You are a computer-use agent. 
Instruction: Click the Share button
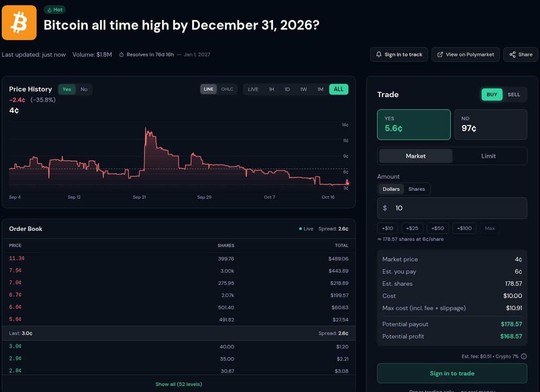pyautogui.click(x=521, y=54)
